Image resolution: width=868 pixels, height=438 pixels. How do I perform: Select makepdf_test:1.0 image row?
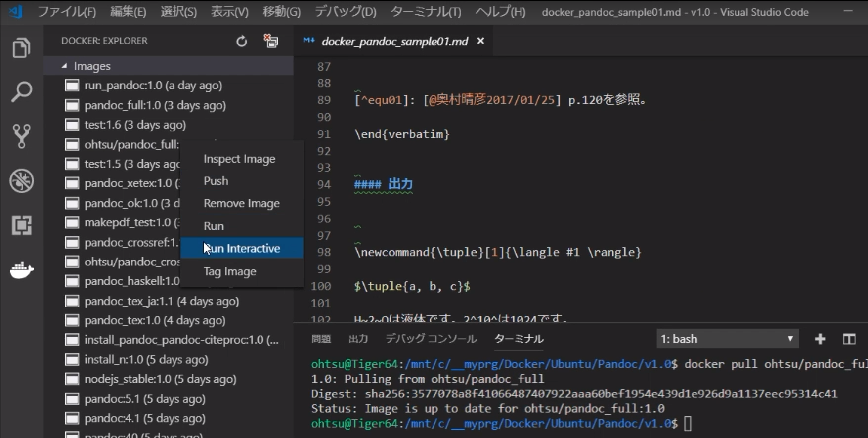pos(113,222)
